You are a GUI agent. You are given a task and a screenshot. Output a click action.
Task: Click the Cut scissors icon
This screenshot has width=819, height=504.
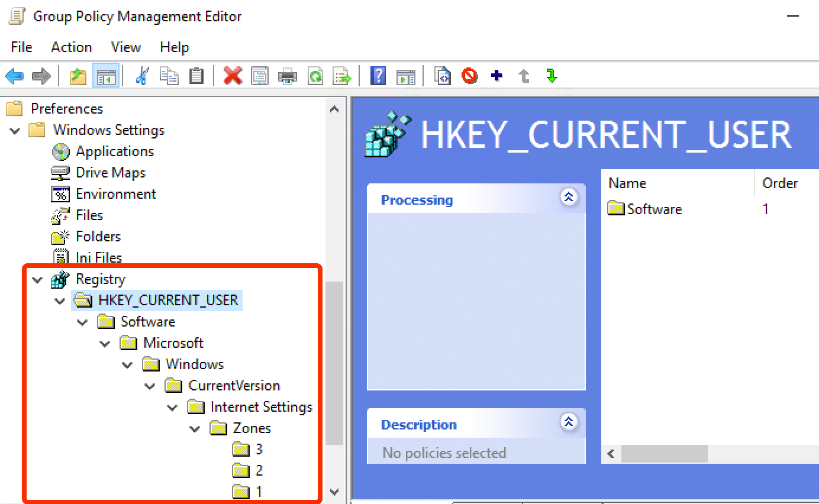(142, 76)
